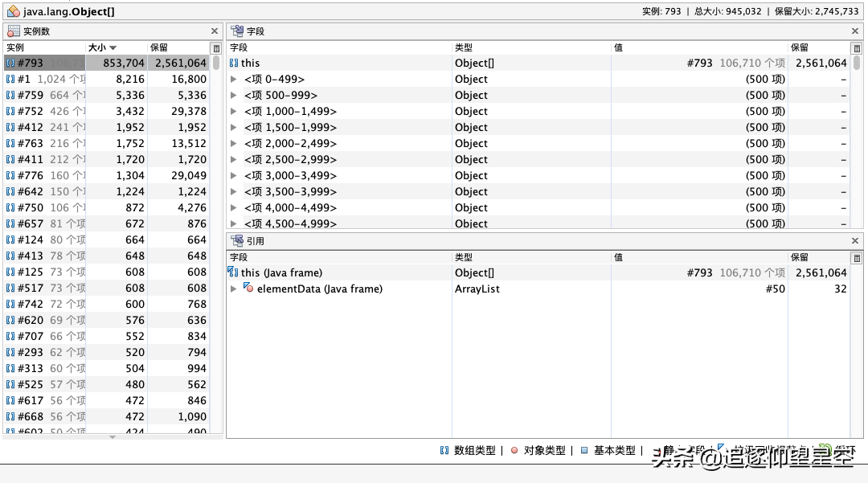Select the <项 3,500-3,999> row
Image resolution: width=868 pixels, height=483 pixels.
coord(291,192)
